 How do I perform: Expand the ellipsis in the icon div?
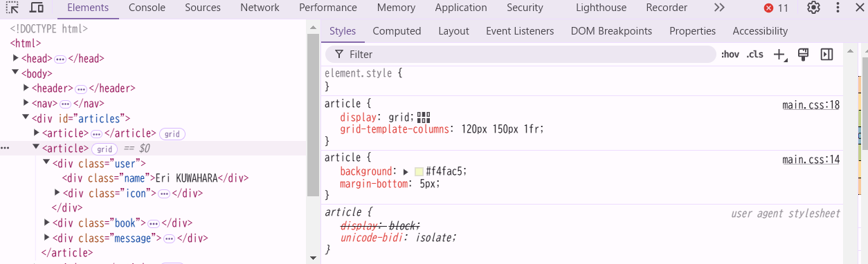point(164,194)
